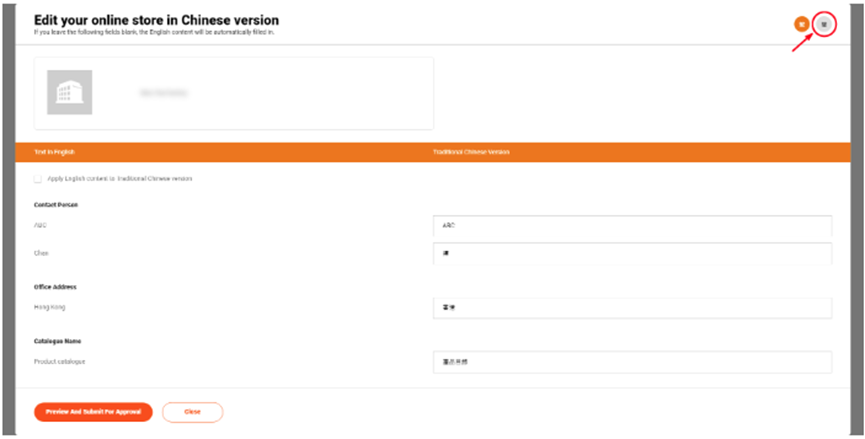The width and height of the screenshot is (865, 439).
Task: Click the Edit your online store heading
Action: click(x=156, y=20)
